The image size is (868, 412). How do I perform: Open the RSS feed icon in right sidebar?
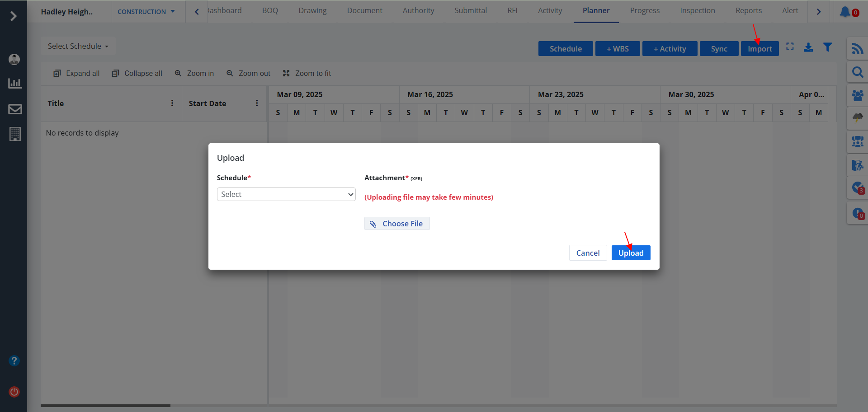click(x=857, y=48)
